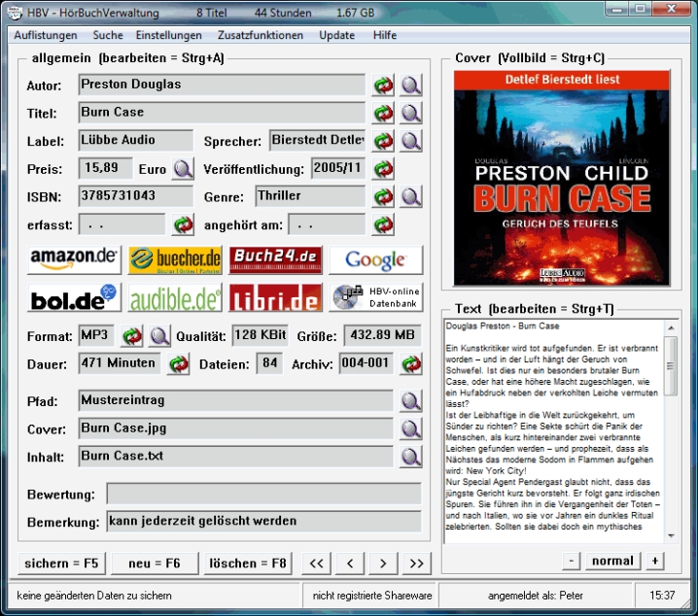Click the magnifier icon beside Genre field
This screenshot has height=616, width=698.
click(x=411, y=197)
